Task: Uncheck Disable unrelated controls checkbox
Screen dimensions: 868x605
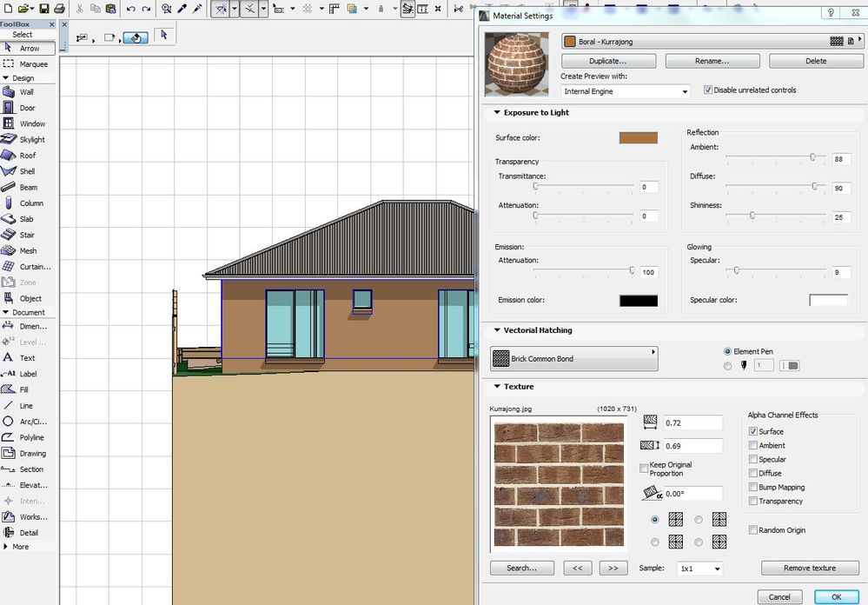Action: 708,90
